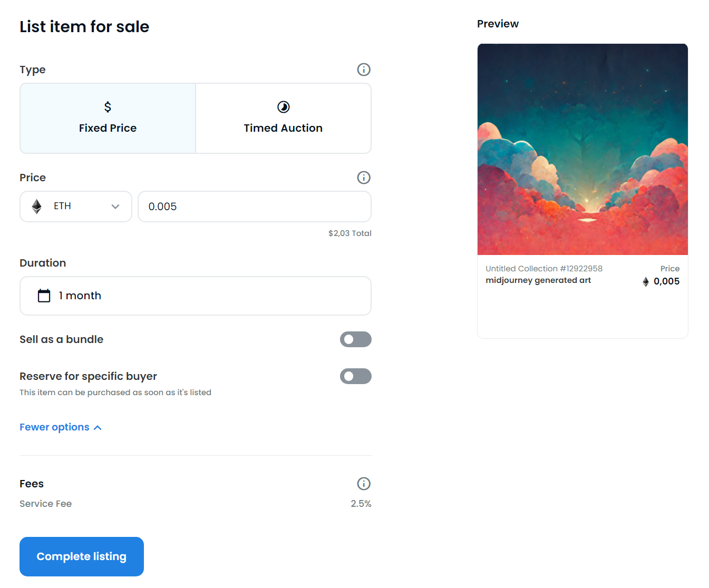Click the info icon next to Price

[x=364, y=178]
